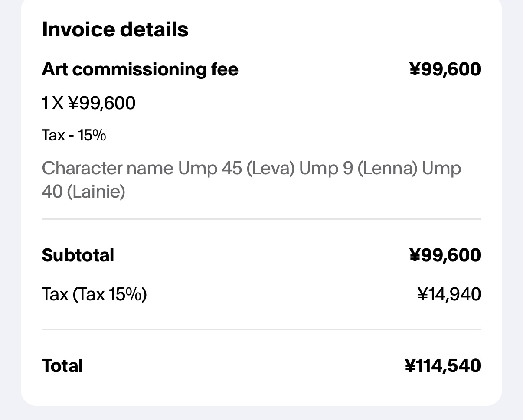
Task: Select the ¥14,940 tax amount
Action: coord(449,295)
